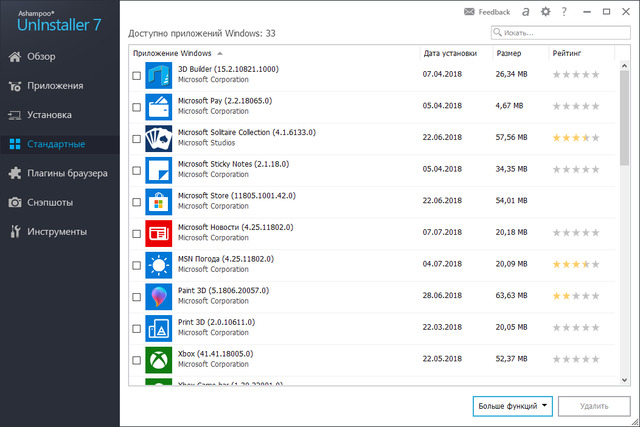Click the Microsoft Solitaire Collection icon
Viewport: 640px width, 427px height.
tap(159, 139)
